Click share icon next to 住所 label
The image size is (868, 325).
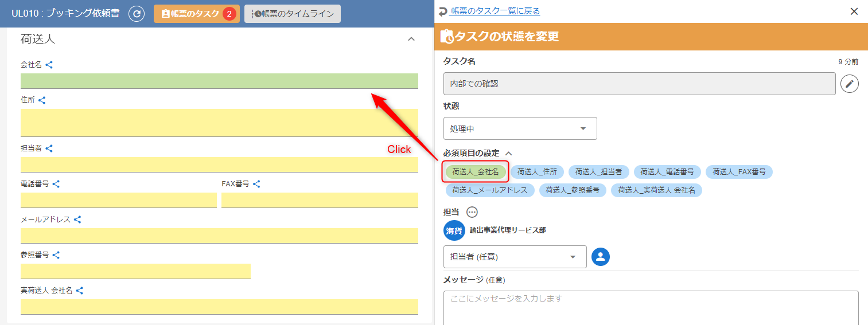tap(42, 100)
